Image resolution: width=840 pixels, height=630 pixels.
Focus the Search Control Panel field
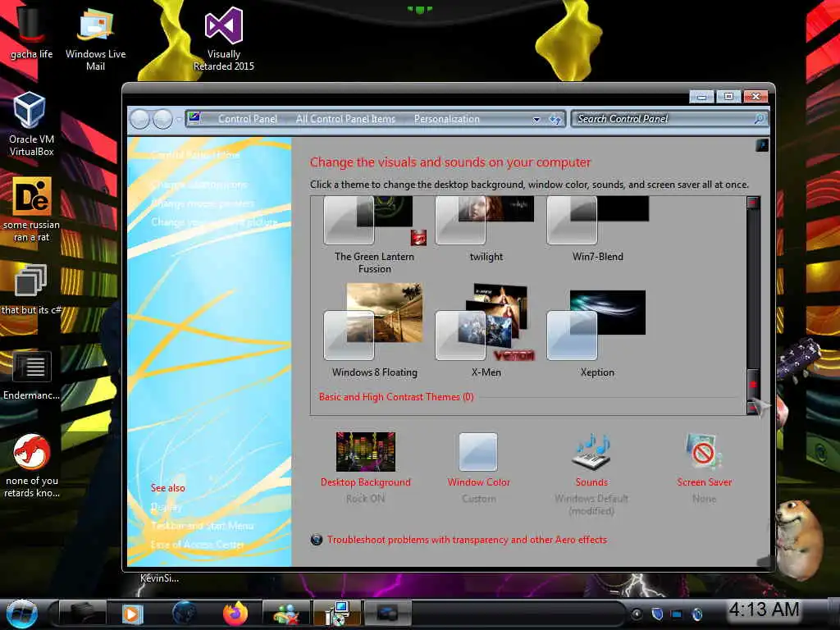[x=663, y=119]
